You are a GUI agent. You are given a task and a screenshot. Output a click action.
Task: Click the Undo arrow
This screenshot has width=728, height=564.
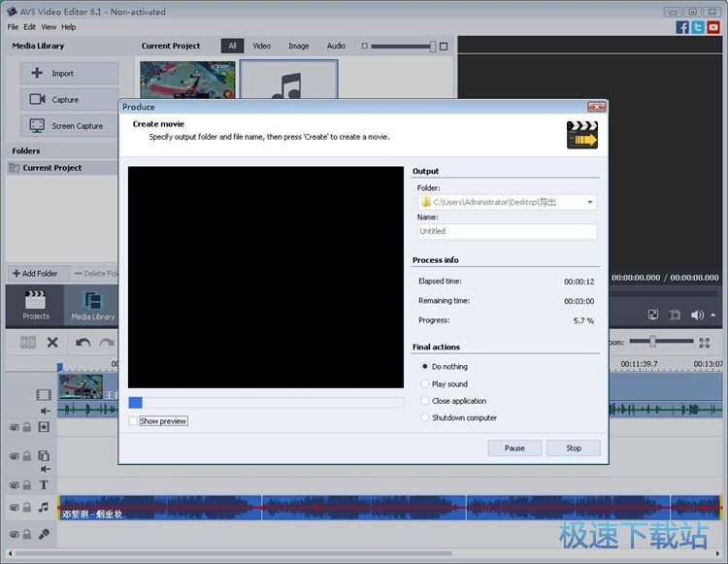[x=83, y=343]
